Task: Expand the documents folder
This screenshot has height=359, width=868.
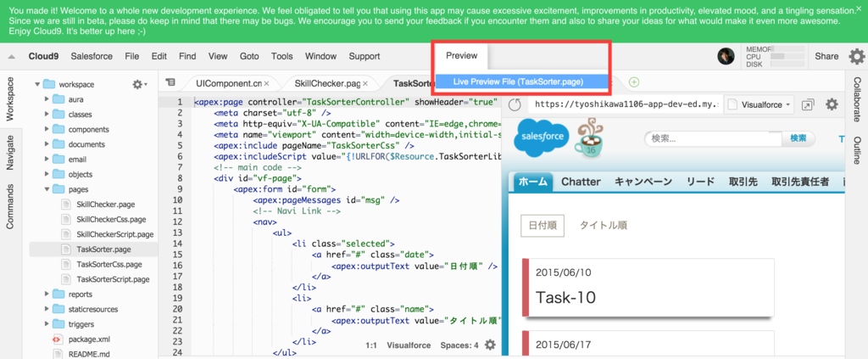Action: tap(47, 144)
